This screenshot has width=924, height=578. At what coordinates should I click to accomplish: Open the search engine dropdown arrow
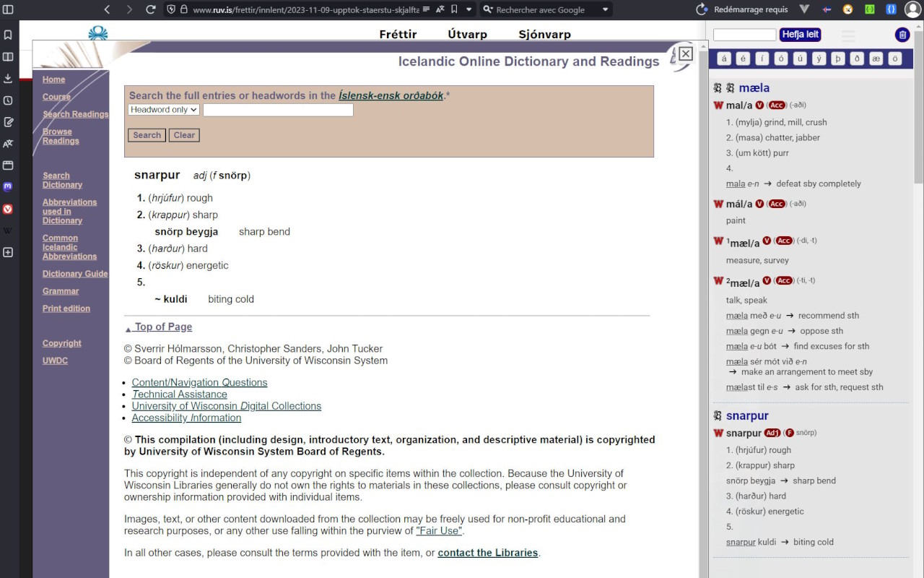click(x=605, y=9)
